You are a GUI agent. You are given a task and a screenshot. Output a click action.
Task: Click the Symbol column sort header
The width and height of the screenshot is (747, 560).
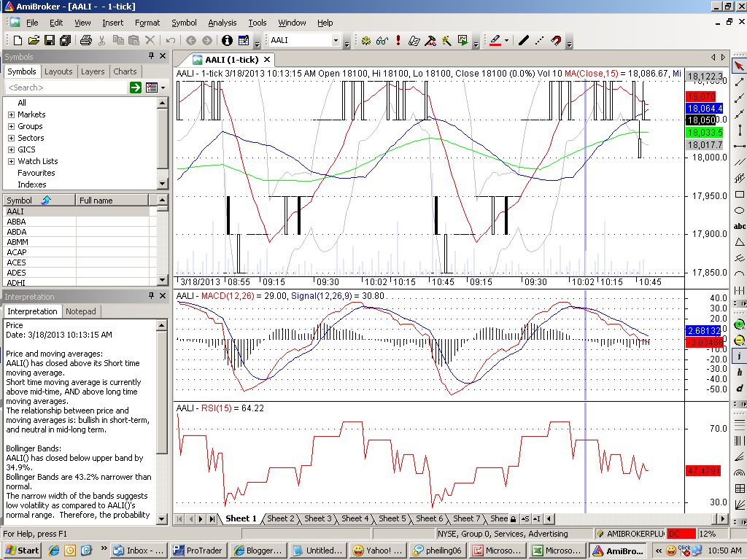(39, 200)
